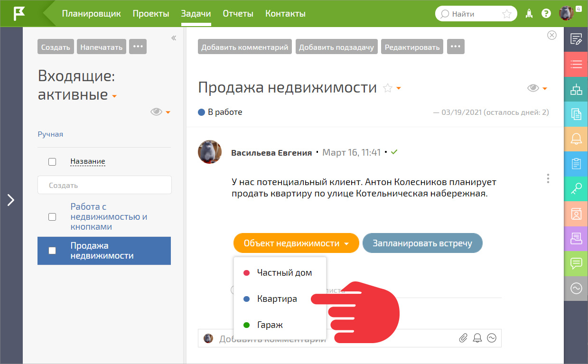Screen dimensions: 588x364
Task: Attach a file with the paperclip icon
Action: (x=463, y=338)
